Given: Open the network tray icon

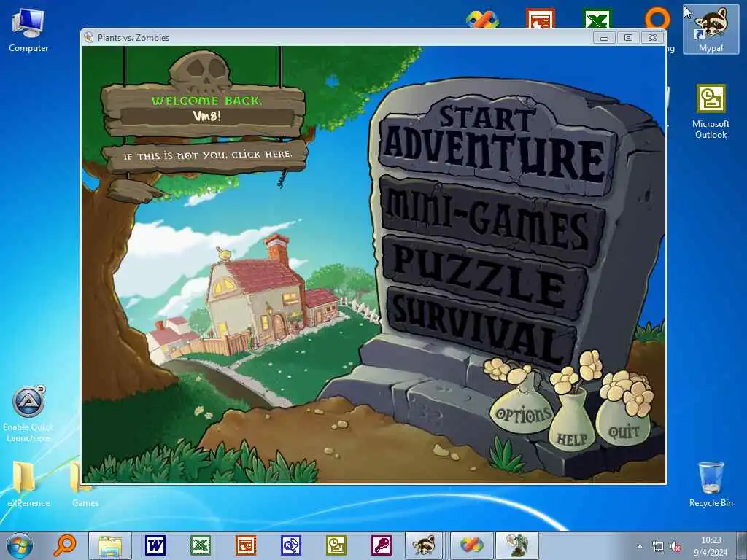Looking at the screenshot, I should [658, 547].
